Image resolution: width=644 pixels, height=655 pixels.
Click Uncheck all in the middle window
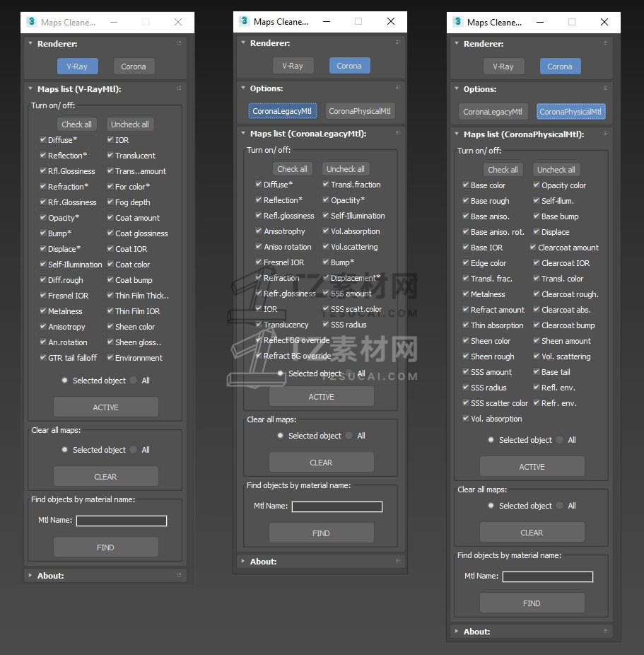point(346,169)
